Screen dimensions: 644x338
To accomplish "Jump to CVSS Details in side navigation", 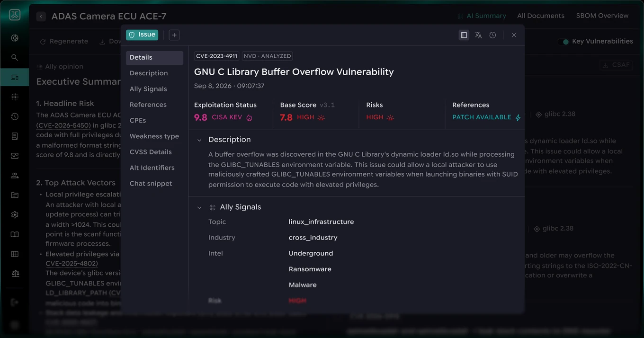I will tap(151, 152).
